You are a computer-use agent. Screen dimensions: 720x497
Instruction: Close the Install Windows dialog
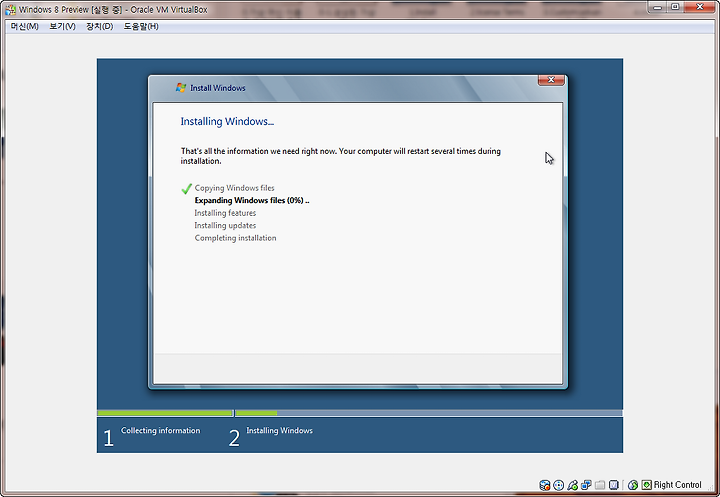[551, 80]
